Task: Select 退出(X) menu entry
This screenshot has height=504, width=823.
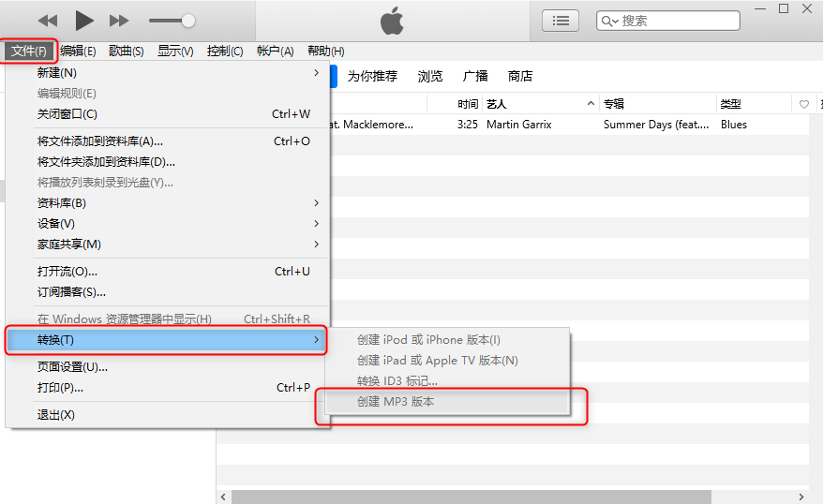Action: click(168, 415)
